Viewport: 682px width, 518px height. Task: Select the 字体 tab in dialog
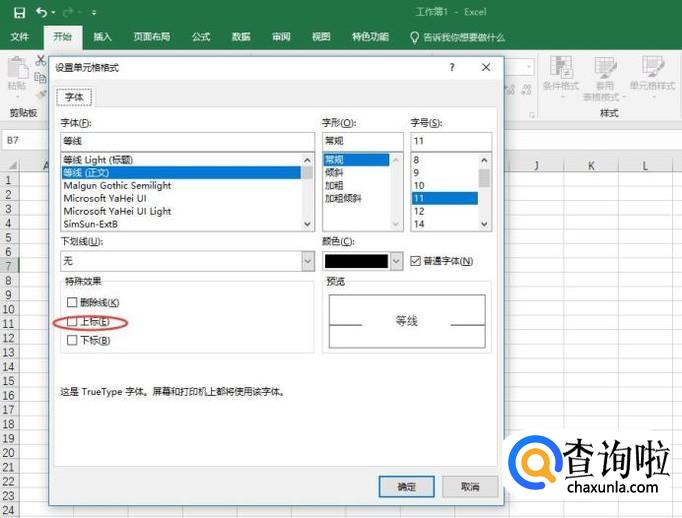(x=74, y=97)
